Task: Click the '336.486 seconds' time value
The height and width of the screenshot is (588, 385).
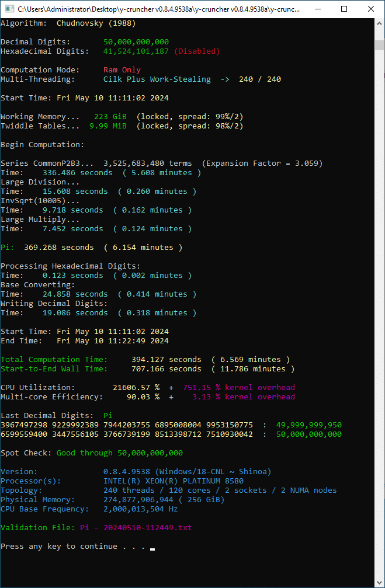Action: coord(77,173)
